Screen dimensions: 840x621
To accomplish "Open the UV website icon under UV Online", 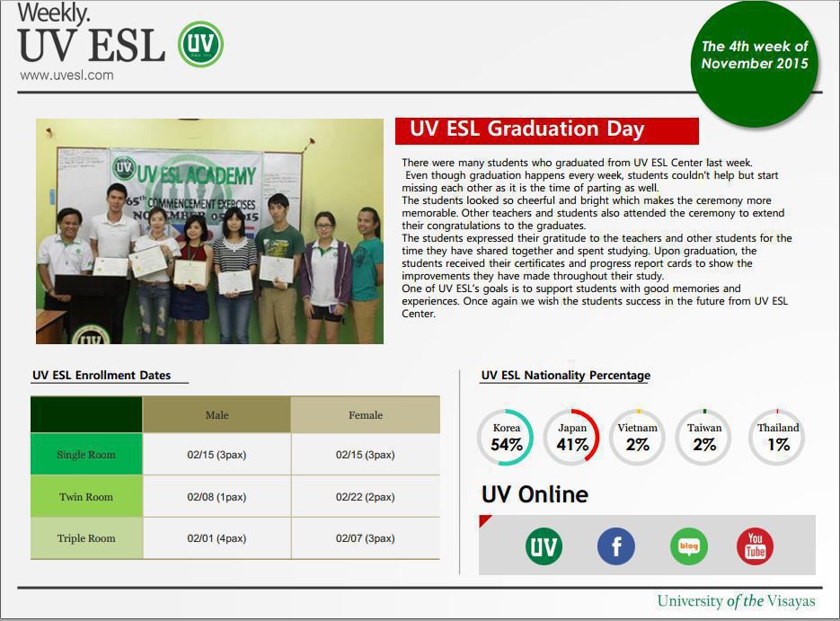I will (544, 546).
